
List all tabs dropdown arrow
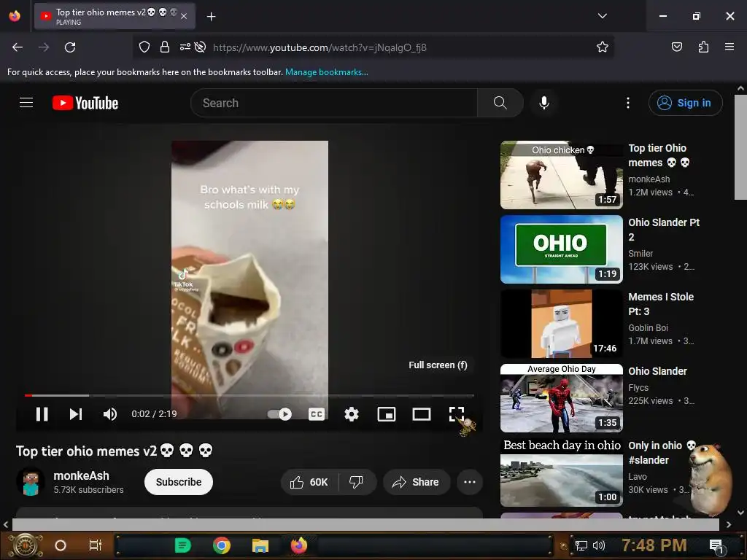602,16
